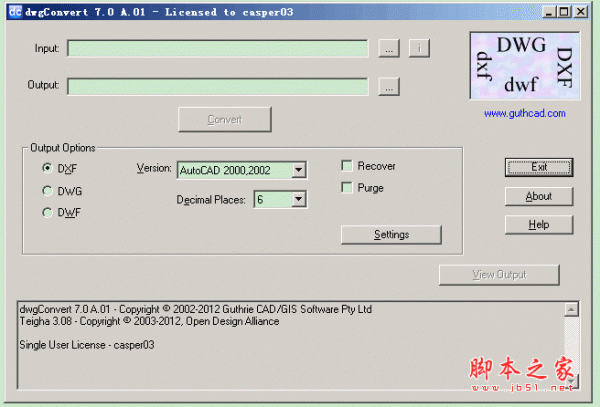Click the Exit button

(x=539, y=167)
